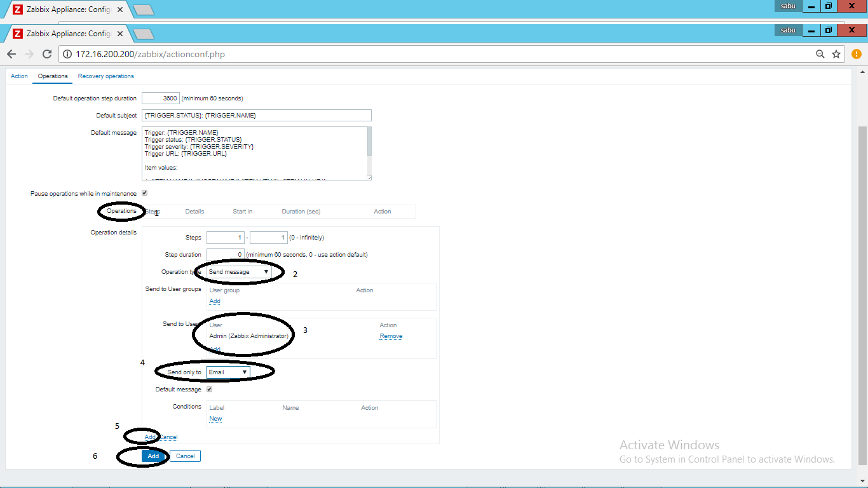
Task: Open the Send only to dropdown
Action: (228, 372)
